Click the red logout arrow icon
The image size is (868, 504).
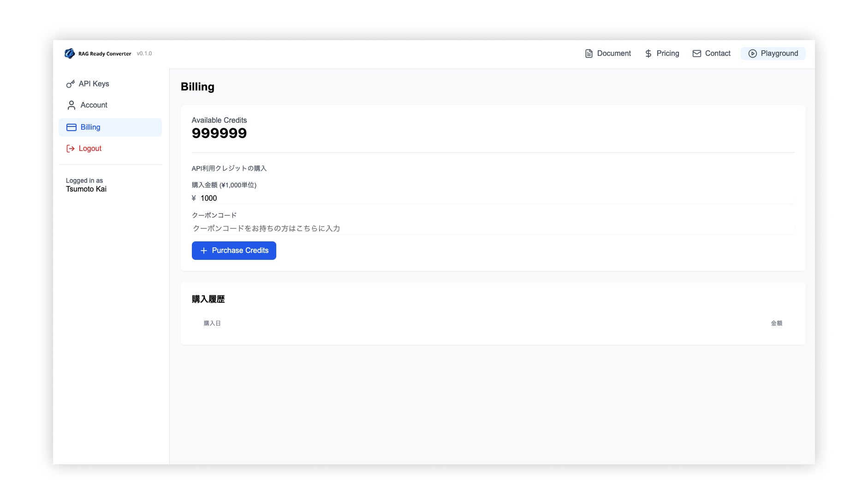(x=71, y=149)
